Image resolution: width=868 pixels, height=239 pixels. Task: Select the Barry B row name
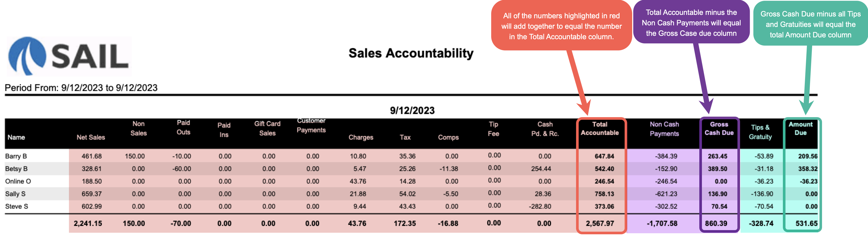16,156
